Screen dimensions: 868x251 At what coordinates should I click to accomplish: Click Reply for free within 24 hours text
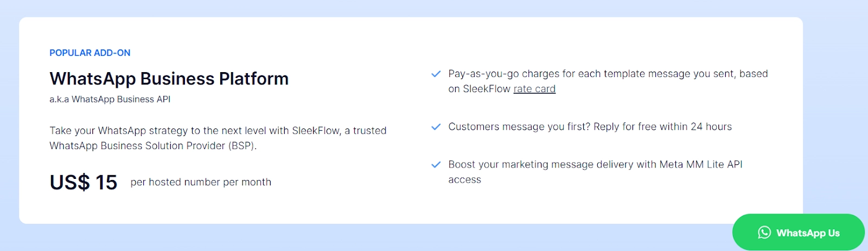[662, 127]
